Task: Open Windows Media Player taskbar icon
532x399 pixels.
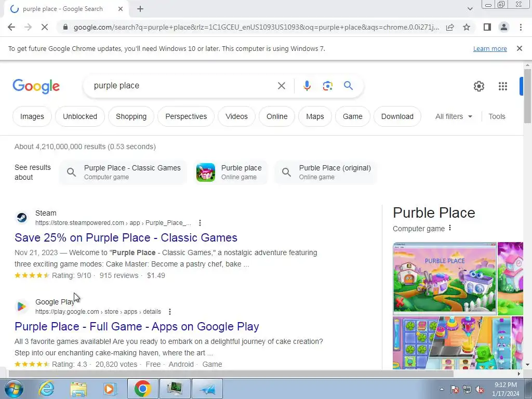Action: tap(110, 389)
